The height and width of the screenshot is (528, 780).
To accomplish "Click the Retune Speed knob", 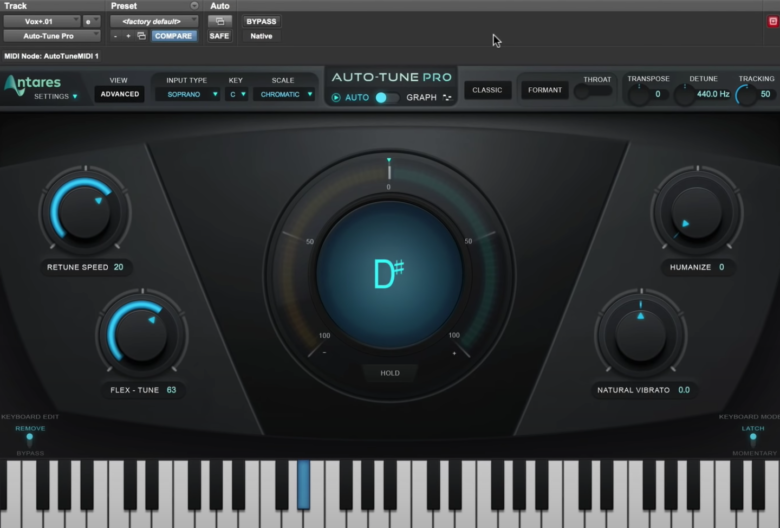I will coord(85,211).
